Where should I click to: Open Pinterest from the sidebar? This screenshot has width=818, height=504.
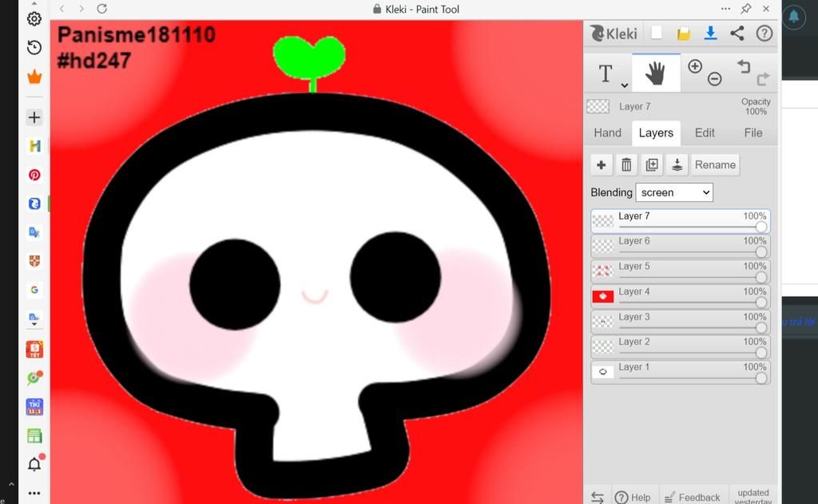click(x=34, y=175)
